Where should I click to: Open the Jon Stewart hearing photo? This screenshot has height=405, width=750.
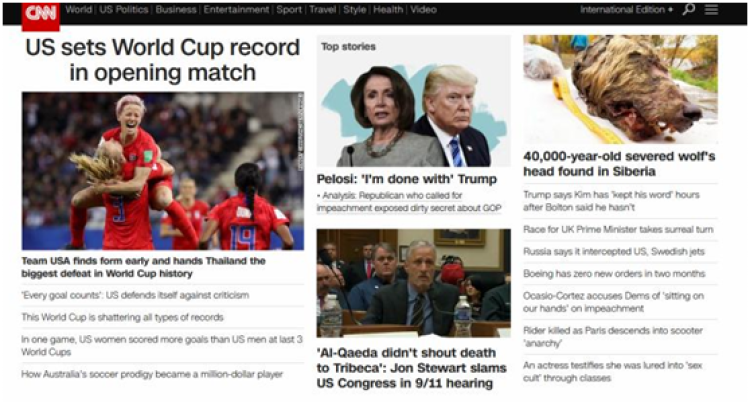414,283
